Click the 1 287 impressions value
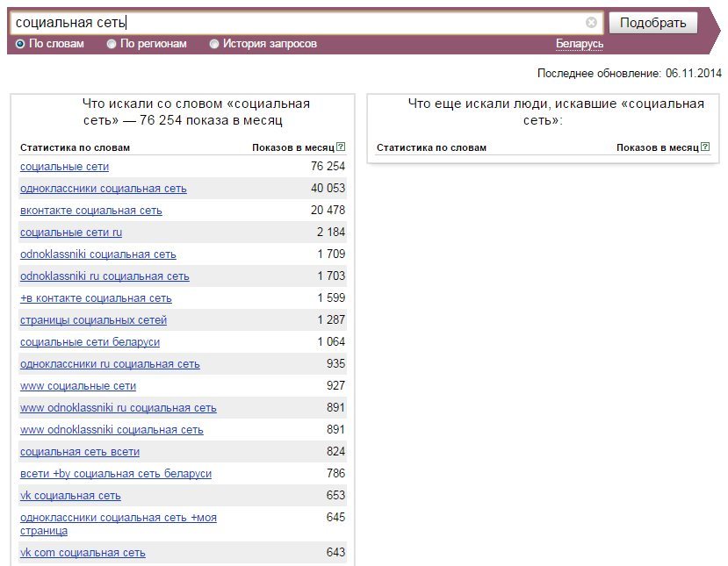The width and height of the screenshot is (728, 566). coord(331,319)
